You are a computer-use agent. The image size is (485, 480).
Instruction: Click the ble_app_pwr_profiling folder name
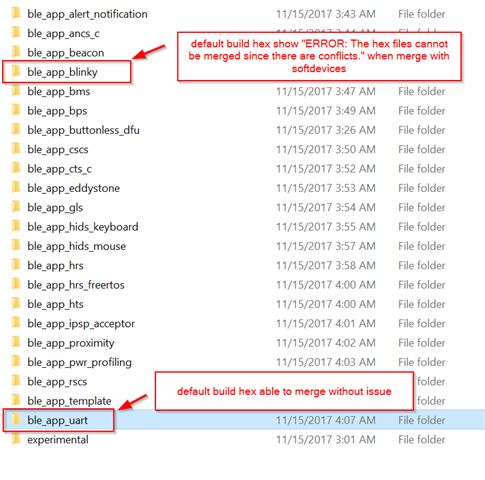[79, 362]
